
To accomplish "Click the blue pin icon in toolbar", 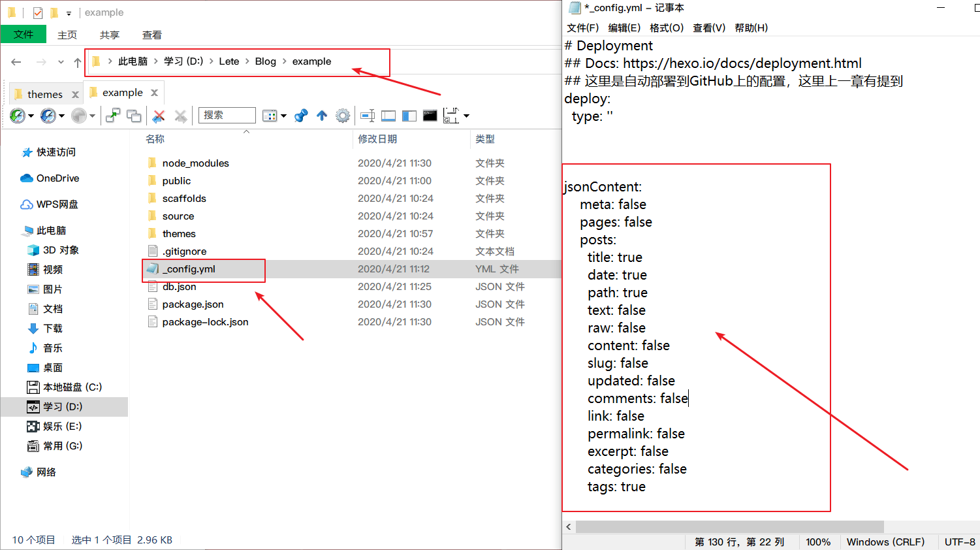I will pos(301,116).
